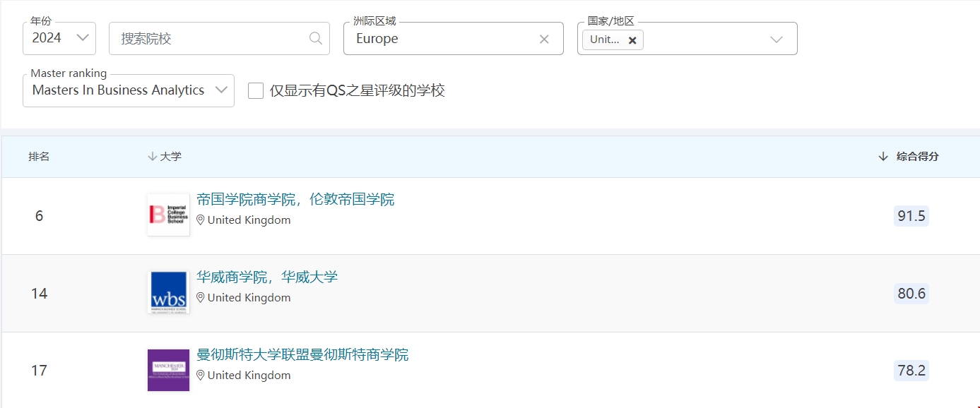The height and width of the screenshot is (408, 980).
Task: Click the sort arrow next to 大学 header
Action: click(x=150, y=156)
